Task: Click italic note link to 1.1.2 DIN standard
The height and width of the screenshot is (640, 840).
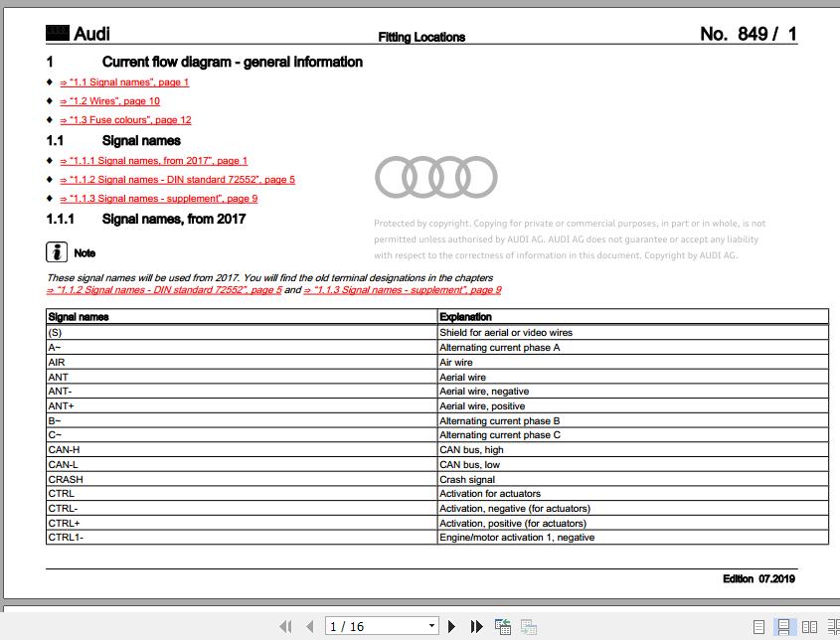Action: pyautogui.click(x=164, y=290)
